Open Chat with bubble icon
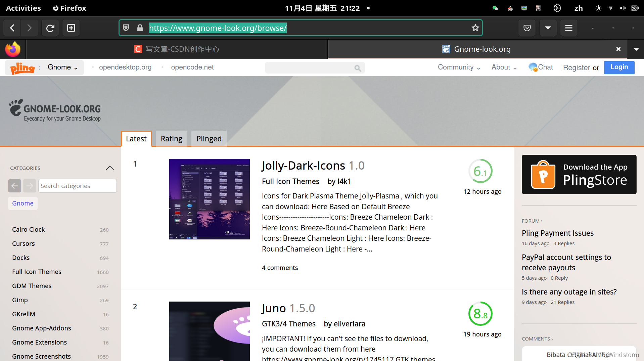 coord(541,67)
